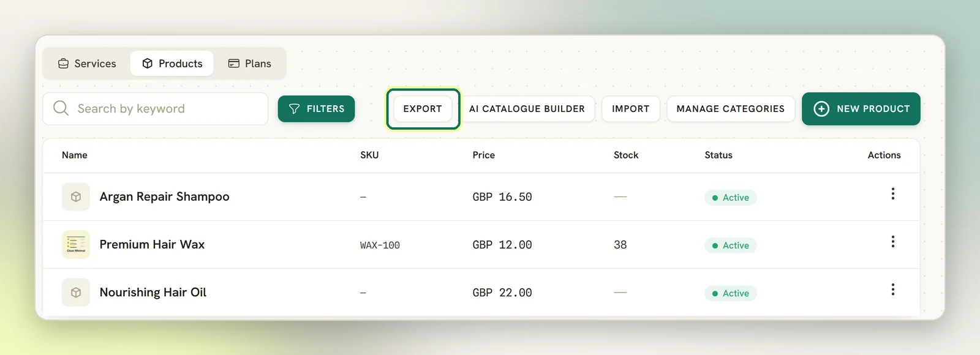The height and width of the screenshot is (355, 980).
Task: Focus the Search by keyword field
Action: coord(155,109)
